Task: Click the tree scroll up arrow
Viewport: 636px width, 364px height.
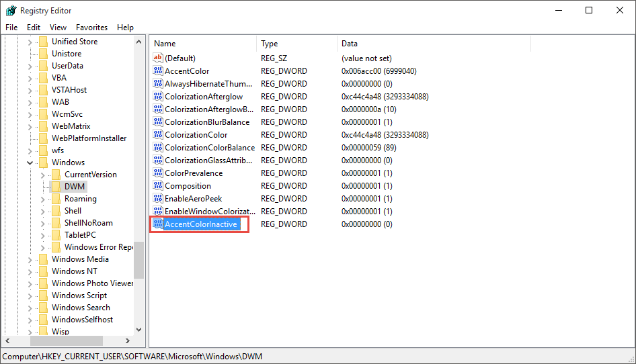Action: point(138,42)
